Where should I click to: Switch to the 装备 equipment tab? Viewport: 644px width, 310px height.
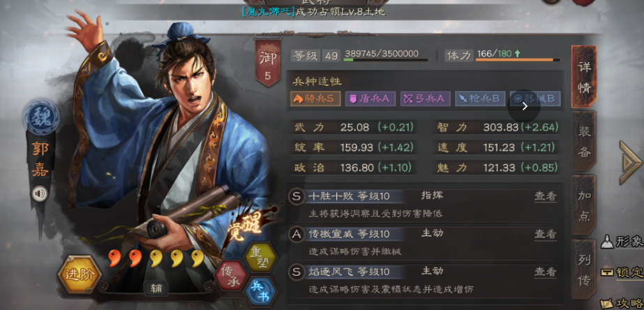click(x=584, y=142)
